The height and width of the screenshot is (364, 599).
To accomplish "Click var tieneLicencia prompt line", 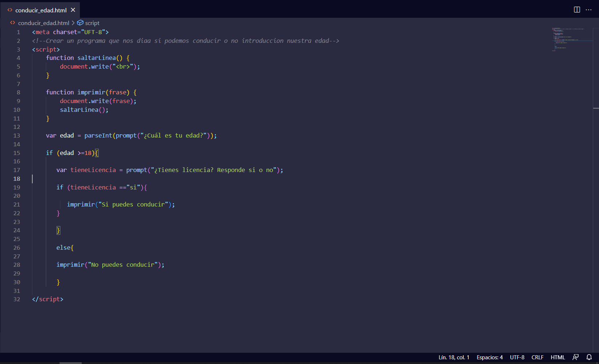I will (170, 170).
